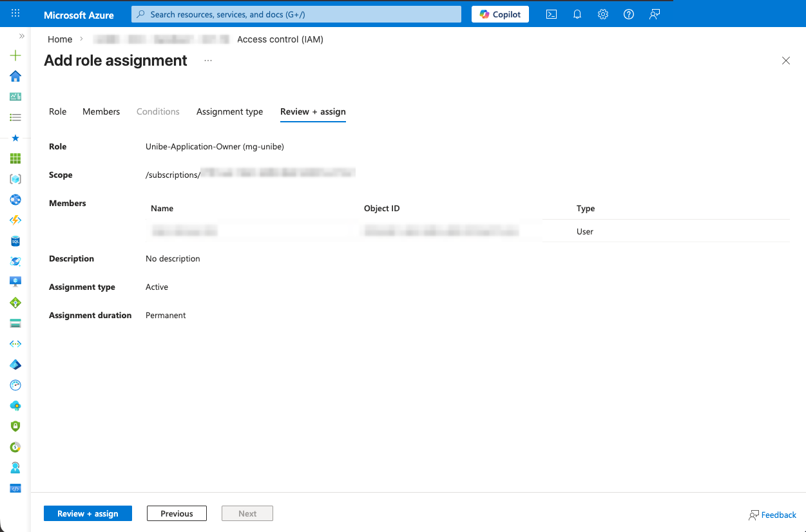
Task: Open Function App lightning icon in sidebar
Action: click(15, 220)
